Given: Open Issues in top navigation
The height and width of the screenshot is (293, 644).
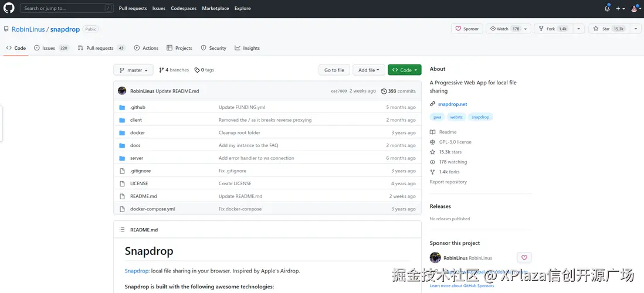Looking at the screenshot, I should pos(158,8).
